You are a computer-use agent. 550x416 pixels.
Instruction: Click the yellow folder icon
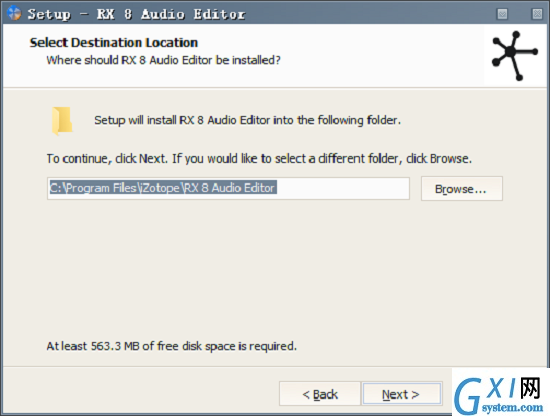click(62, 121)
